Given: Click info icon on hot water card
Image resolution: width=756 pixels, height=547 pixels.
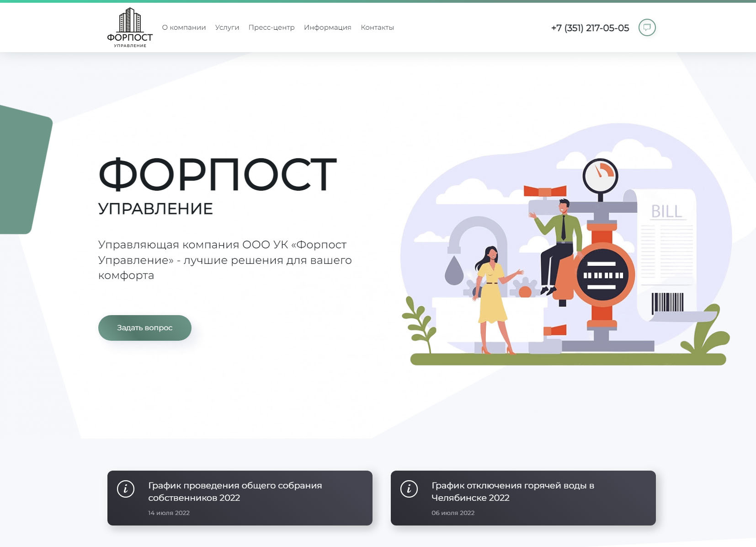Looking at the screenshot, I should click(409, 488).
